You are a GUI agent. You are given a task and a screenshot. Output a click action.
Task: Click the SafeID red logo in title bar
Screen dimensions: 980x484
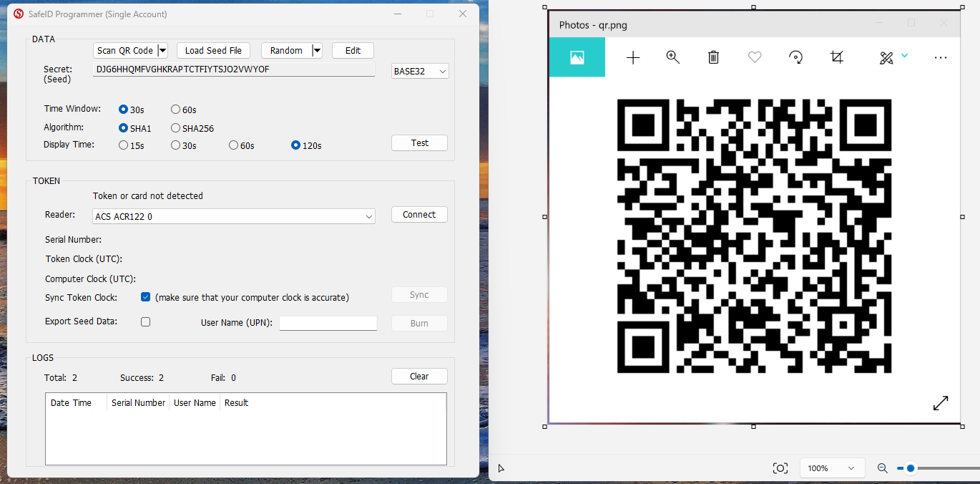point(19,14)
